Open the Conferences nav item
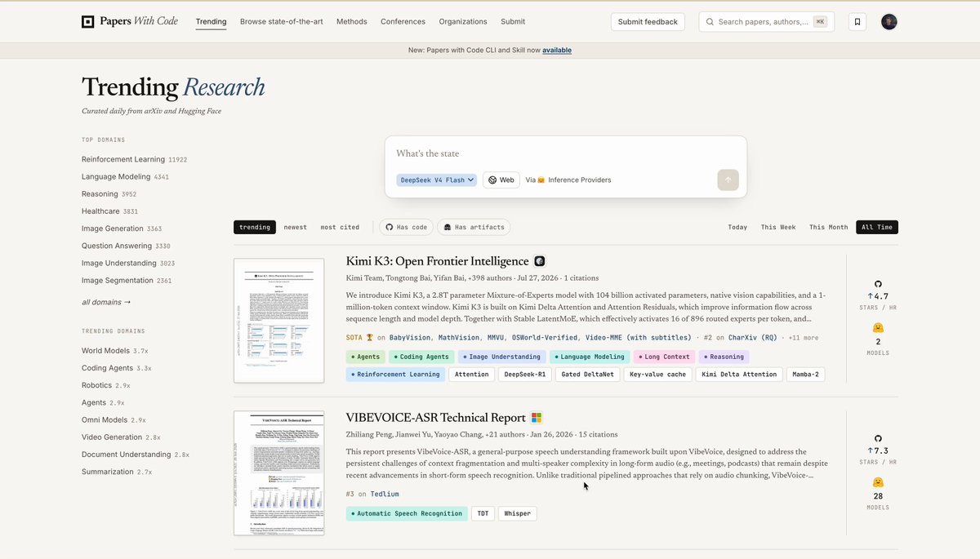Screen dimensions: 980x559 pos(403,21)
